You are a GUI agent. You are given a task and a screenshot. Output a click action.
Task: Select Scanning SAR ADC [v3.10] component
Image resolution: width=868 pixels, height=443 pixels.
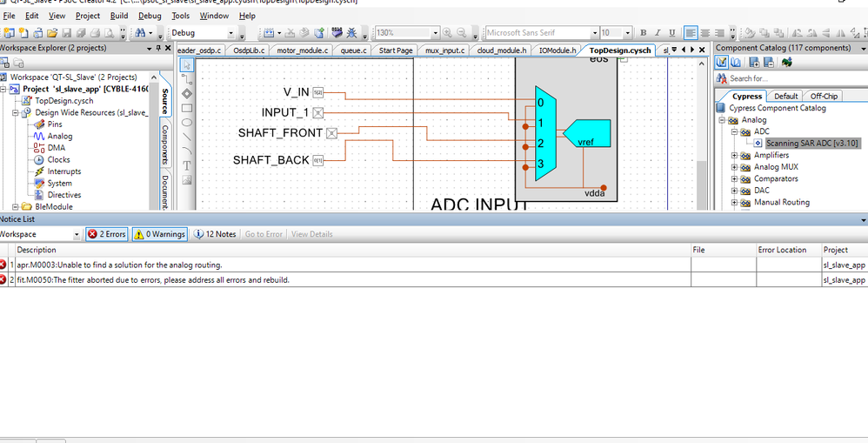pyautogui.click(x=811, y=144)
